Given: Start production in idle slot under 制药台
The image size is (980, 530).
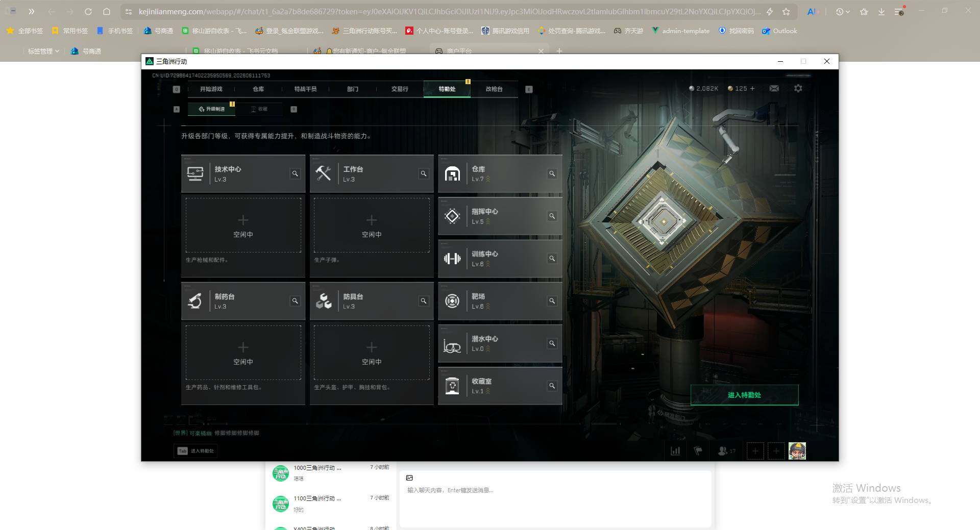Looking at the screenshot, I should coord(243,352).
